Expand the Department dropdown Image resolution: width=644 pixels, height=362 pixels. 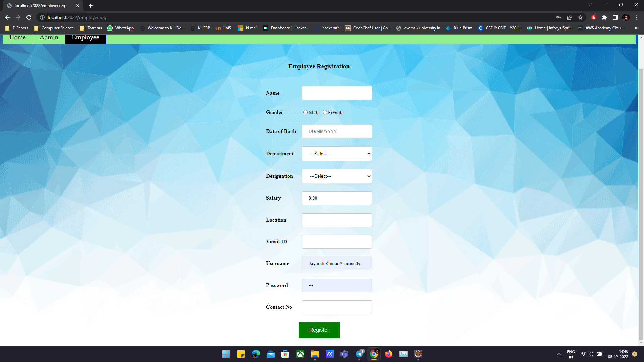click(337, 154)
